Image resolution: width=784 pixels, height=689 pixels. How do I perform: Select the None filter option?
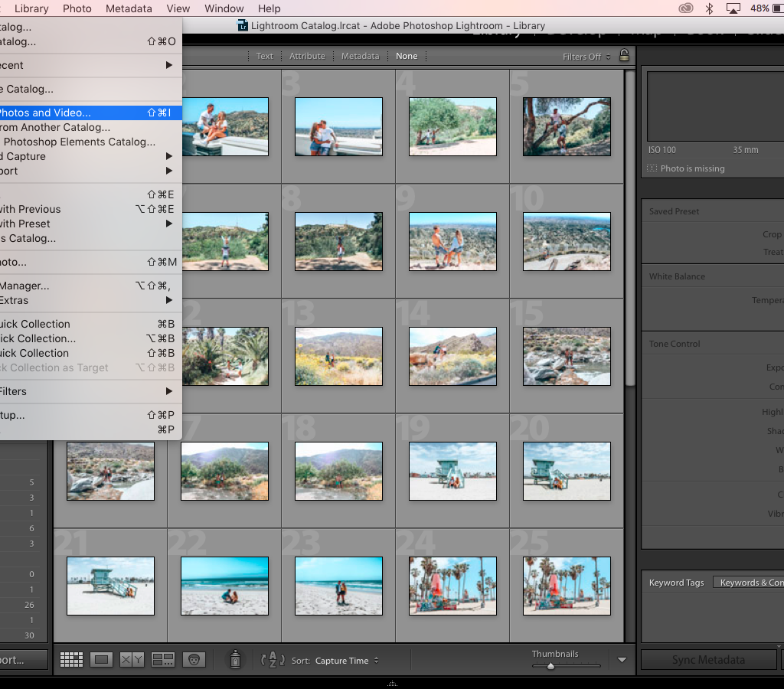pyautogui.click(x=407, y=56)
